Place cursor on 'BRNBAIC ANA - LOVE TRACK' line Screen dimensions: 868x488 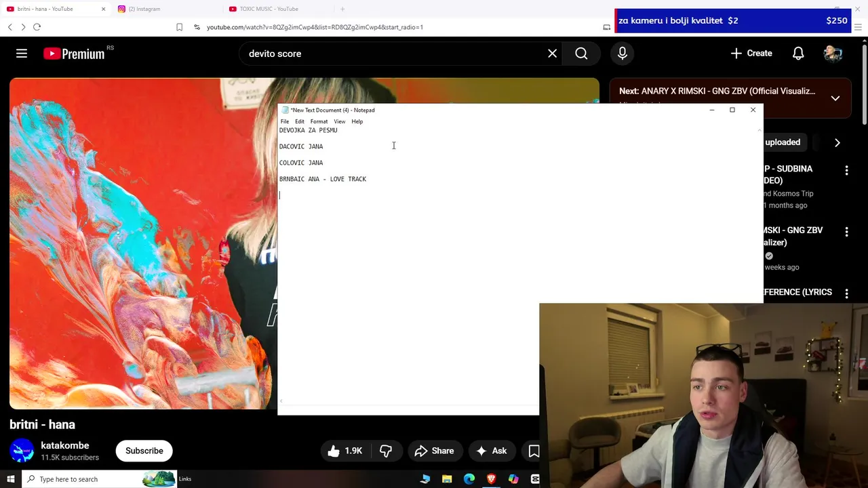click(323, 179)
